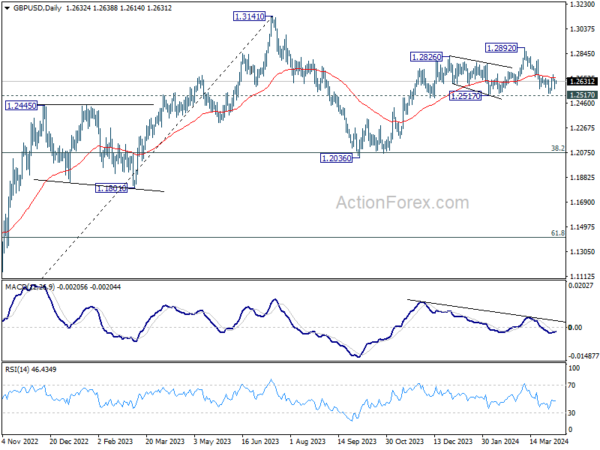The height and width of the screenshot is (450, 600).
Task: Select the 1.28920 high price label
Action: [x=501, y=48]
